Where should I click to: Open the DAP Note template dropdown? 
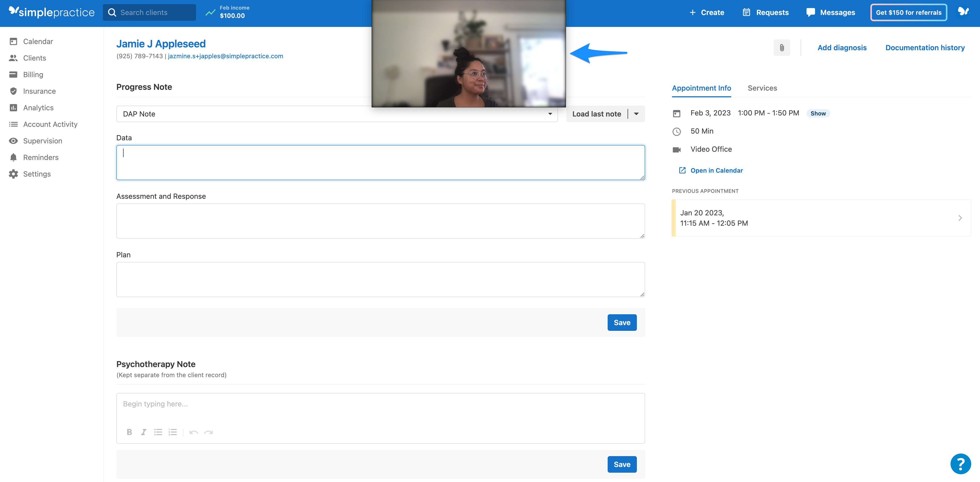tap(550, 114)
